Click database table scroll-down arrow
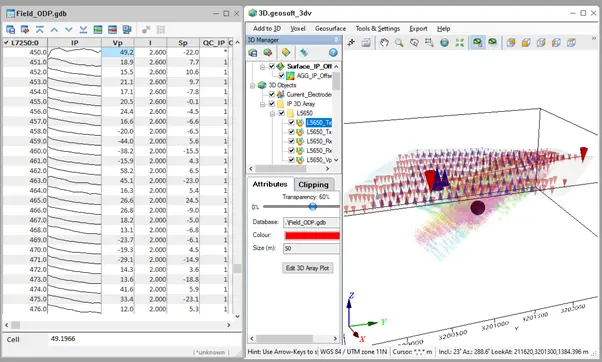602x362 pixels. pos(237,316)
